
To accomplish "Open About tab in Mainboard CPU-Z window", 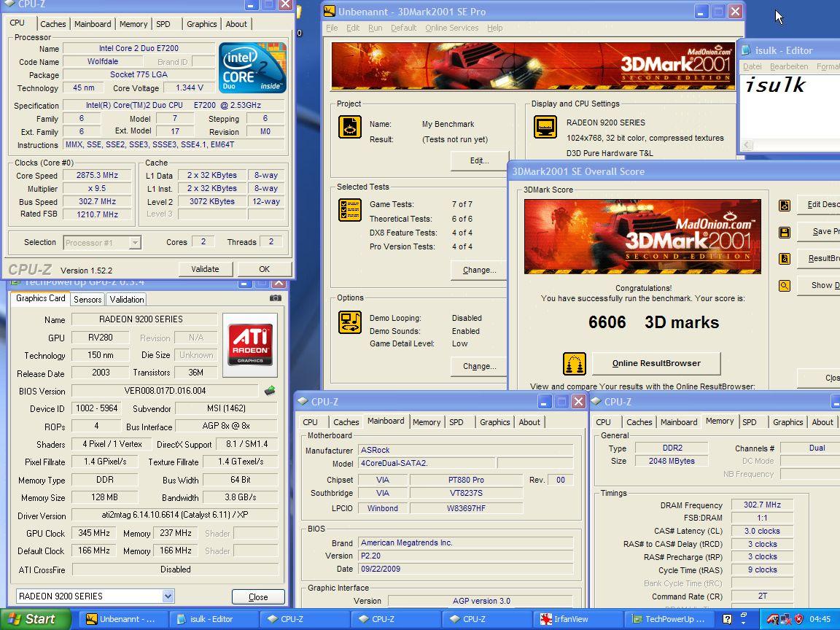I will 529,422.
